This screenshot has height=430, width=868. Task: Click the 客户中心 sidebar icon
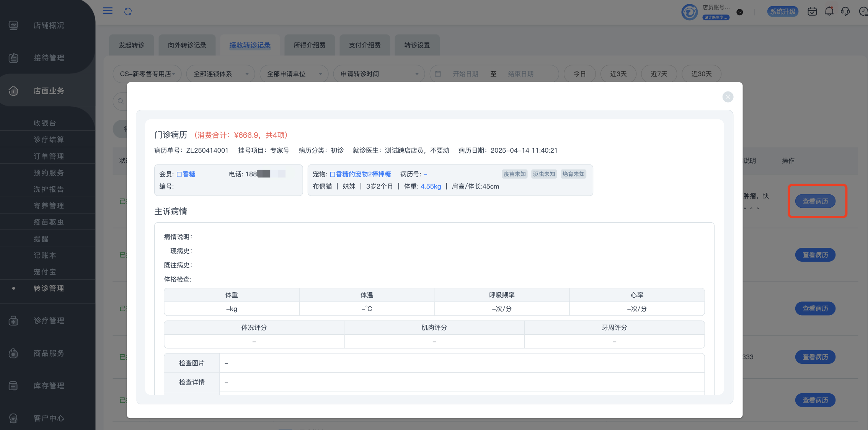pyautogui.click(x=13, y=418)
